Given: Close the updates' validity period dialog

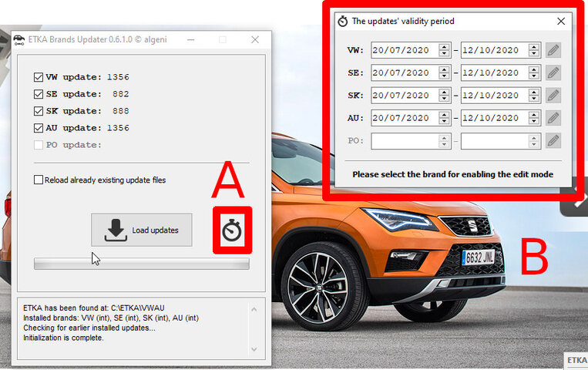Looking at the screenshot, I should pos(561,21).
